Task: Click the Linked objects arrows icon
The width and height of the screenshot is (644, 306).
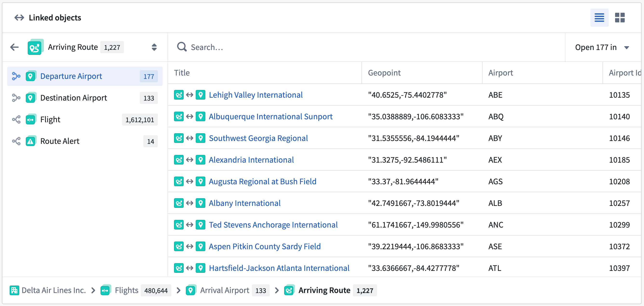Action: [19, 18]
